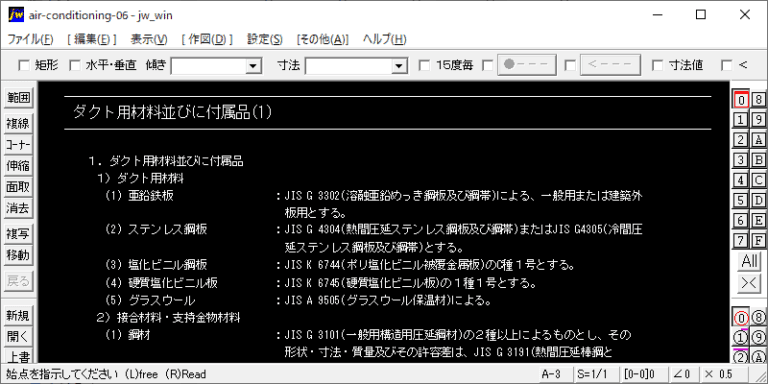This screenshot has height=384, width=768.
Task: Enable the 15度毎 checkbox
Action: (425, 65)
